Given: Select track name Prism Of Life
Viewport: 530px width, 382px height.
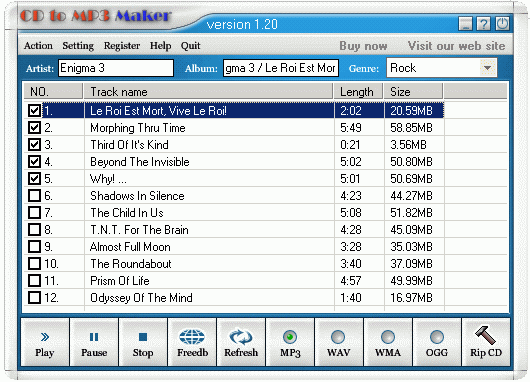Looking at the screenshot, I should tap(120, 281).
